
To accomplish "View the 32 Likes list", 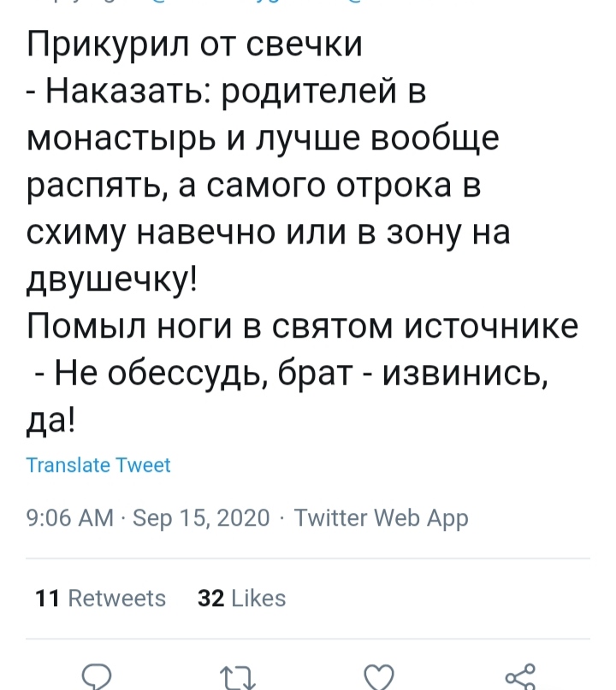I will coord(242,598).
